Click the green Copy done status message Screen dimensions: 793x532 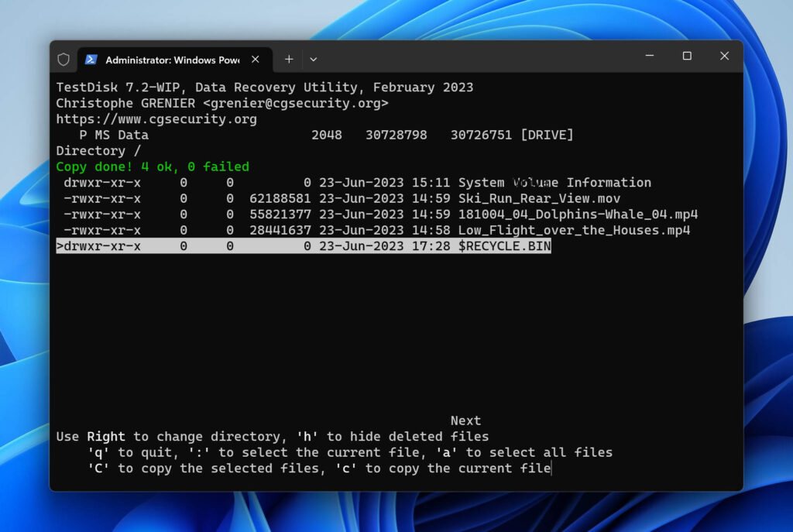point(151,166)
